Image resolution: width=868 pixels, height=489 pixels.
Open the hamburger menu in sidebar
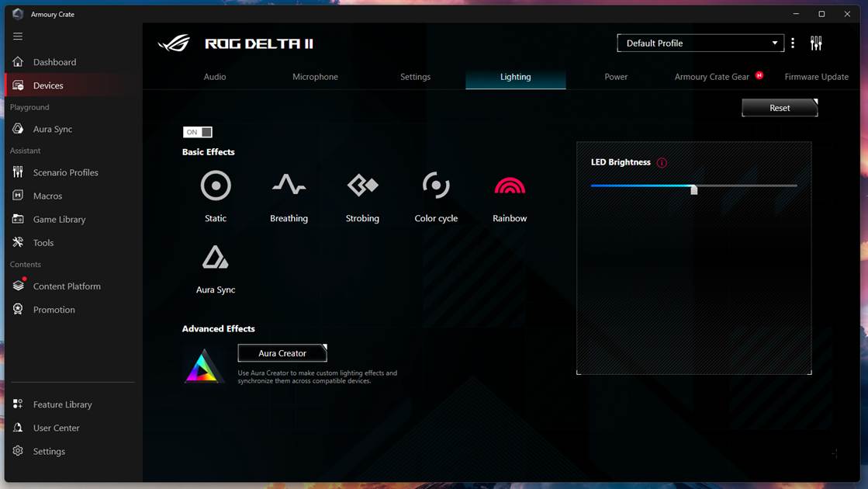point(18,36)
